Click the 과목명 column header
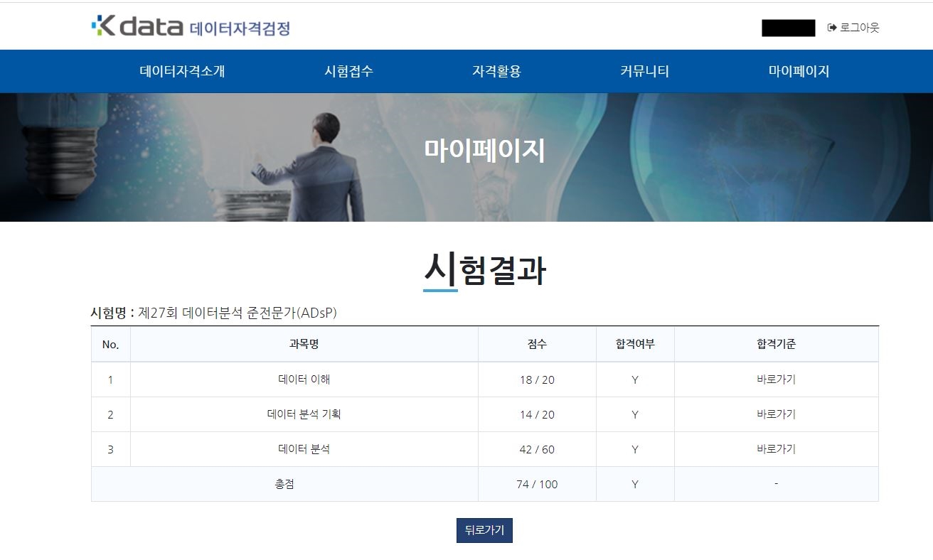933x560 pixels. click(304, 344)
